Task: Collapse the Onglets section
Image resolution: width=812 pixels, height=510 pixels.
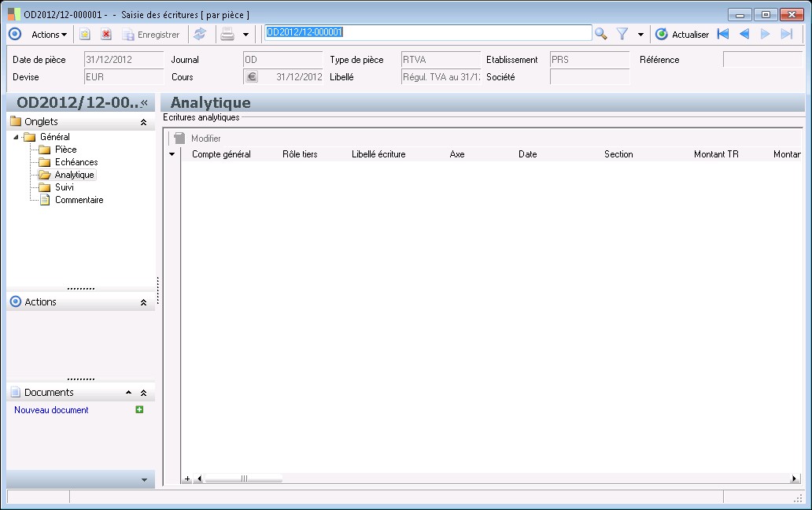Action: tap(143, 122)
